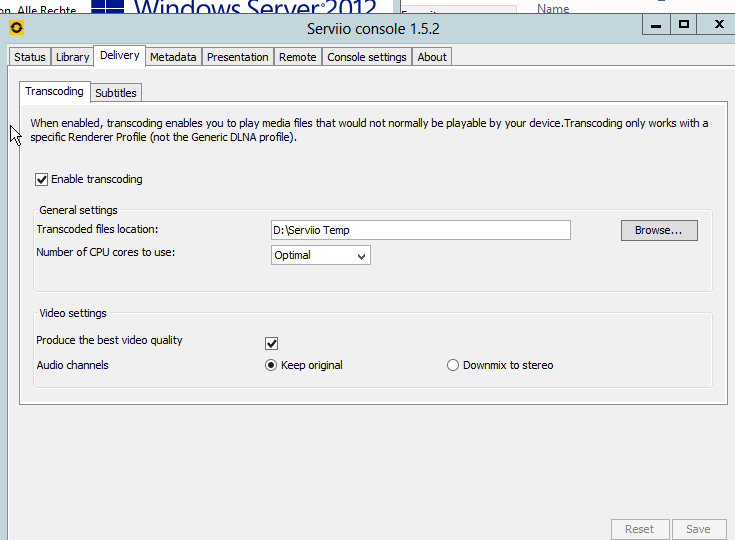Select the Transcoding sub-tab
Viewport: 735px width, 540px height.
(55, 92)
